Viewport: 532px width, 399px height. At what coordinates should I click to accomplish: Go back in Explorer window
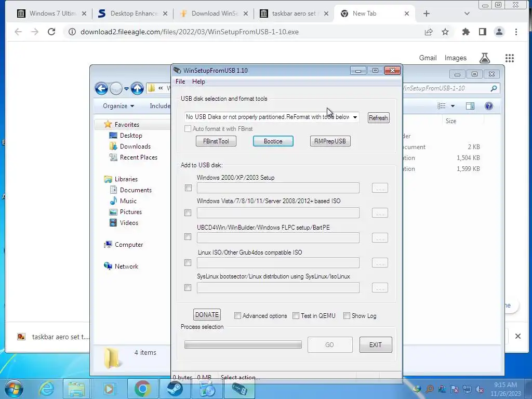101,88
